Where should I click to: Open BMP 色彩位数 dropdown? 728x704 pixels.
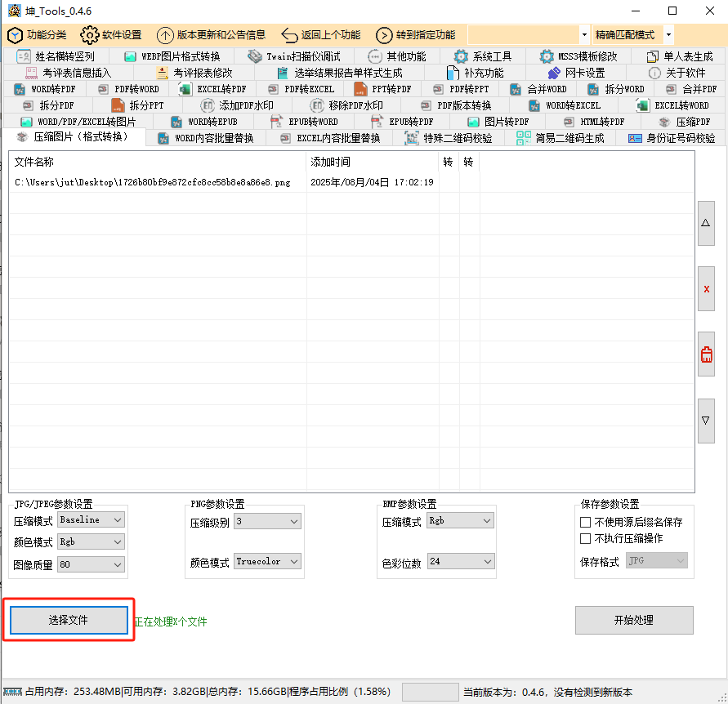pos(461,561)
